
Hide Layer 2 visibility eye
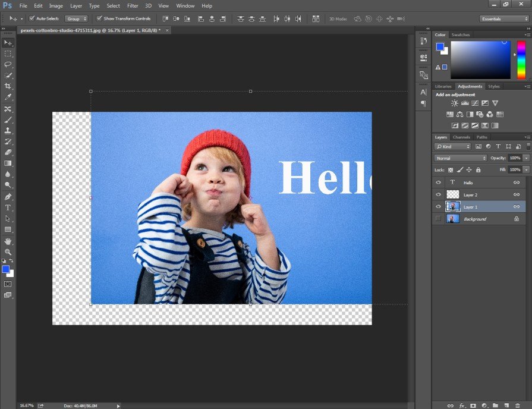[438, 194]
